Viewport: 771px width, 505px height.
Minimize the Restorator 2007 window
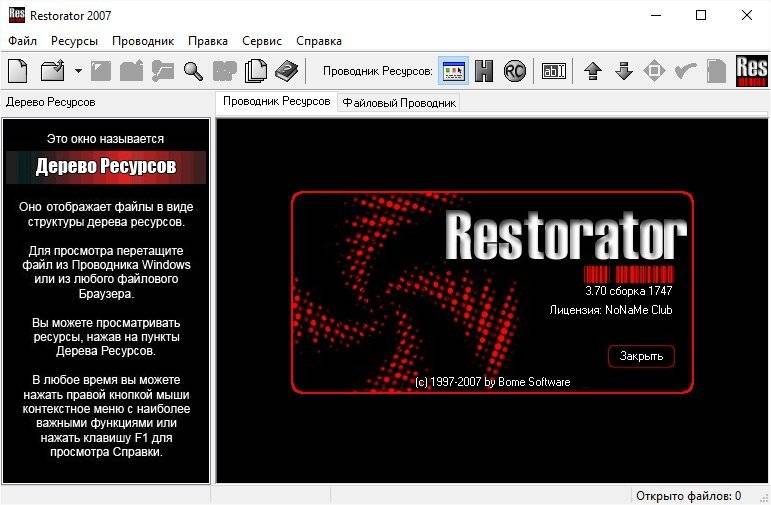click(656, 15)
